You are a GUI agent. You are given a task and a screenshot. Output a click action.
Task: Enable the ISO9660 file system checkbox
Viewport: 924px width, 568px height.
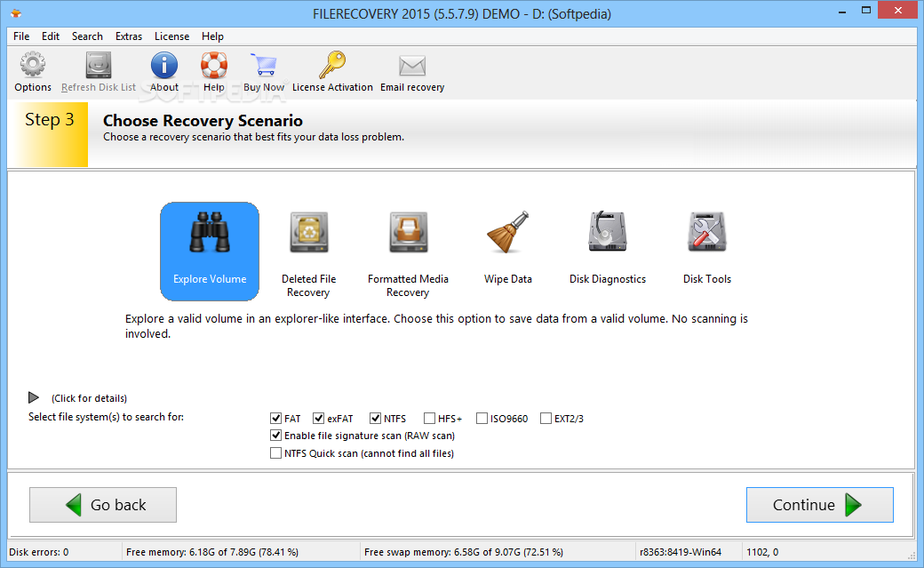482,418
